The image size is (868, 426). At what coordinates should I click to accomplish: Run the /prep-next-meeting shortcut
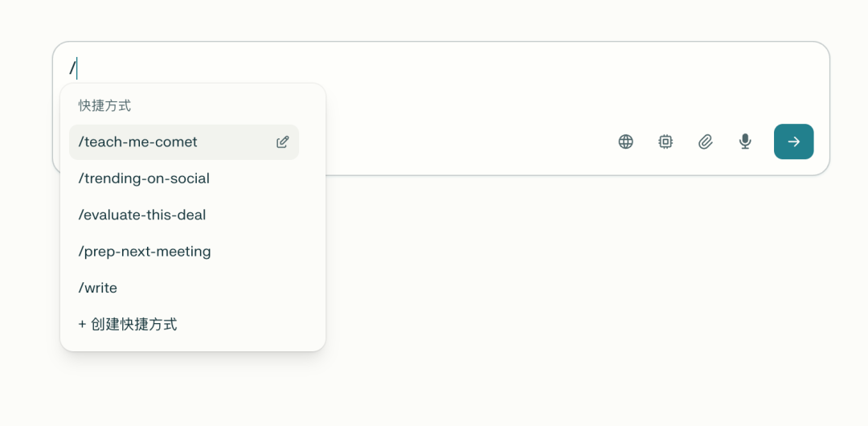pyautogui.click(x=145, y=252)
